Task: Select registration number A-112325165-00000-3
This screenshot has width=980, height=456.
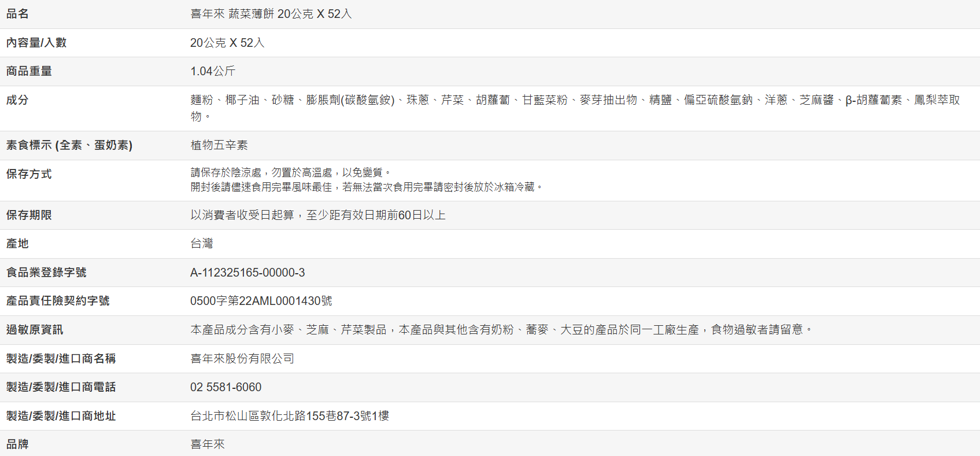Action: click(247, 273)
